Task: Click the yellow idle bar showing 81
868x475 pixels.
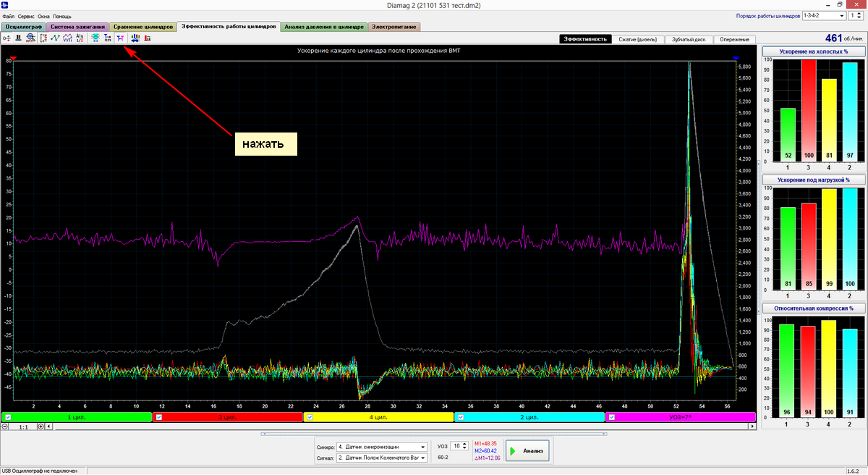Action: (829, 119)
